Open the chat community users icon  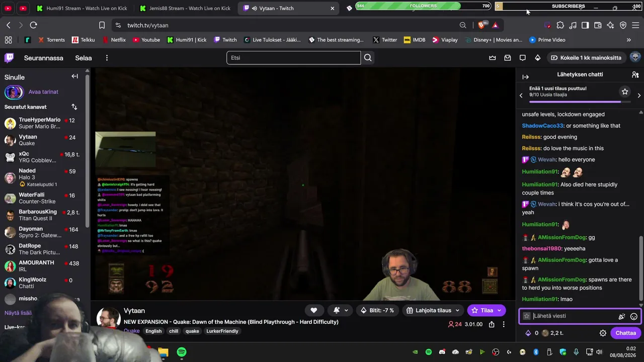pos(635,74)
